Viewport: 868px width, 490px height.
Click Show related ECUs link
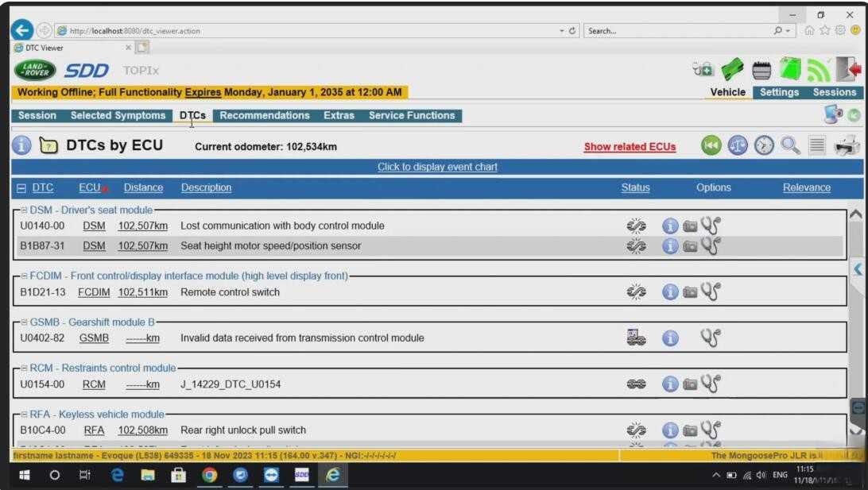(630, 147)
